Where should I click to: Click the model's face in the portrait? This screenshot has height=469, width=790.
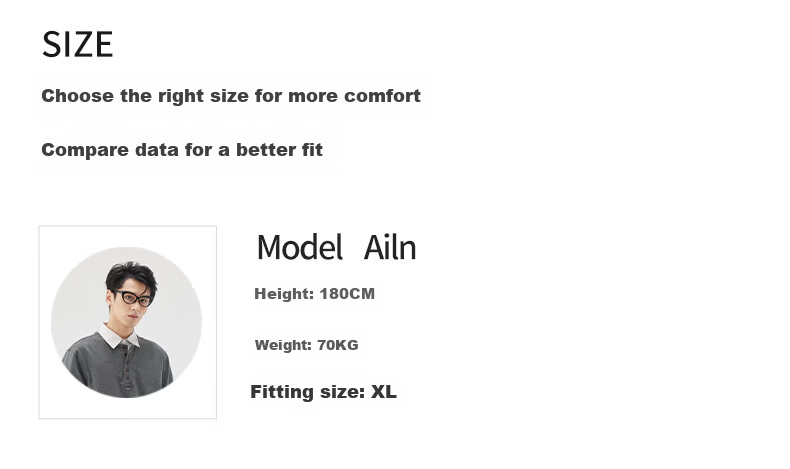135,304
